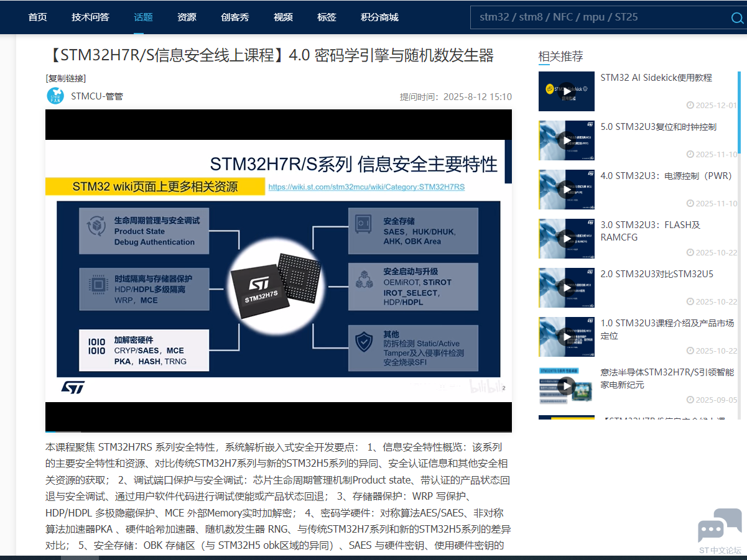Viewport: 747px width, 560px height.
Task: Play the 2.0 STM32U3对比STM32U5 thumbnail
Action: [x=566, y=288]
